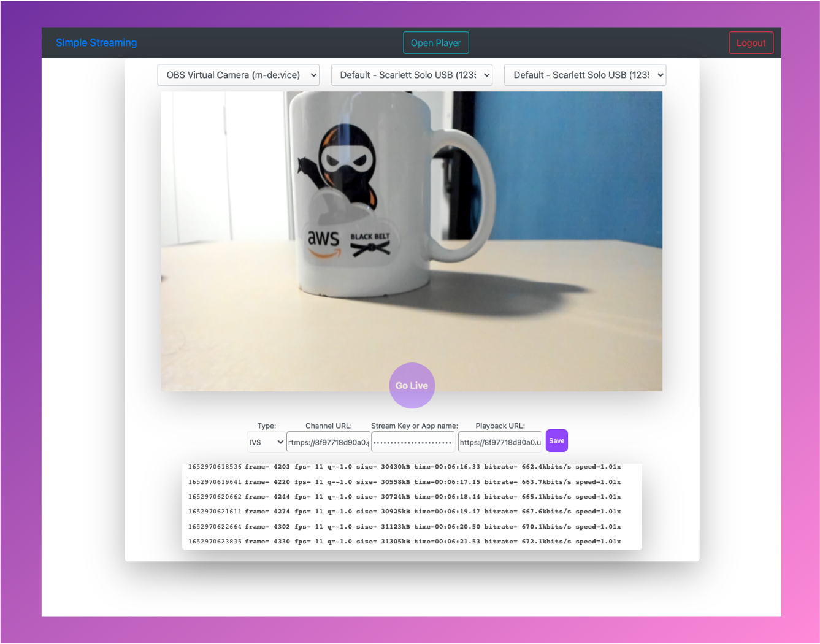Select the log line with frame= 4274
Image resolution: width=820 pixels, height=644 pixels.
click(405, 512)
